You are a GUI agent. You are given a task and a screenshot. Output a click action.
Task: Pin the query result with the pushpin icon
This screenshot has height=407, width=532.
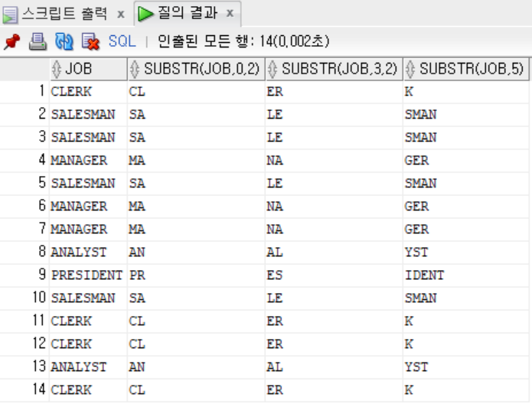[12, 42]
